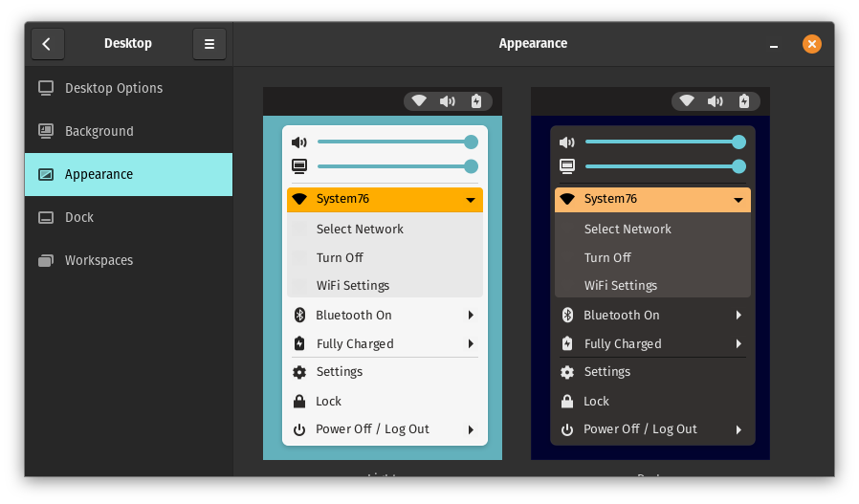The height and width of the screenshot is (504, 859).
Task: Click the Dock icon in sidebar
Action: pyautogui.click(x=46, y=217)
